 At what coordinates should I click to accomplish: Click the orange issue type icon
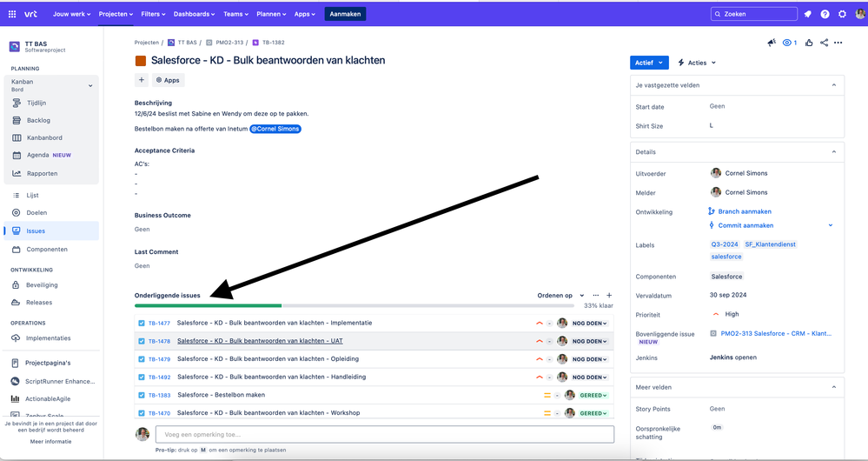tap(141, 60)
